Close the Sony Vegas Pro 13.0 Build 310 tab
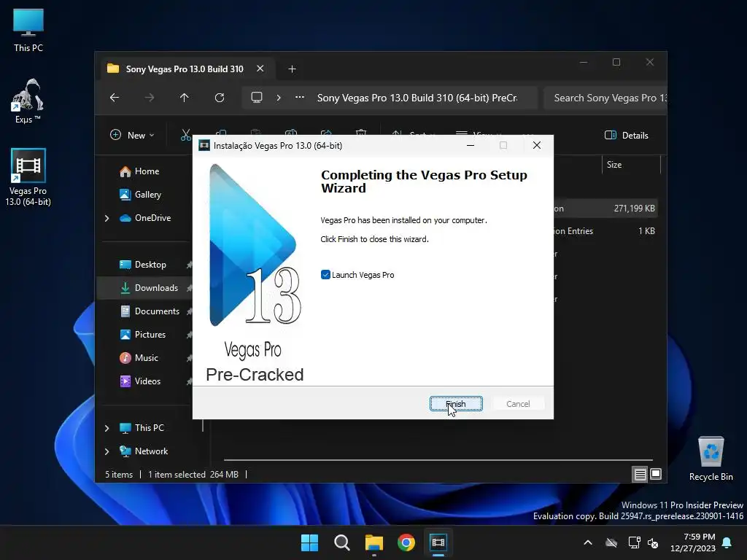747x560 pixels. 260,69
